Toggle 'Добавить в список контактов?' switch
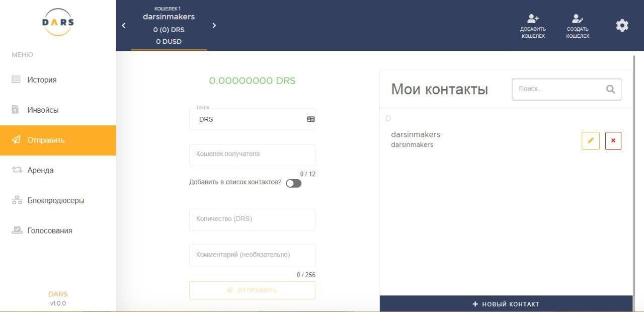The height and width of the screenshot is (312, 644). 293,183
